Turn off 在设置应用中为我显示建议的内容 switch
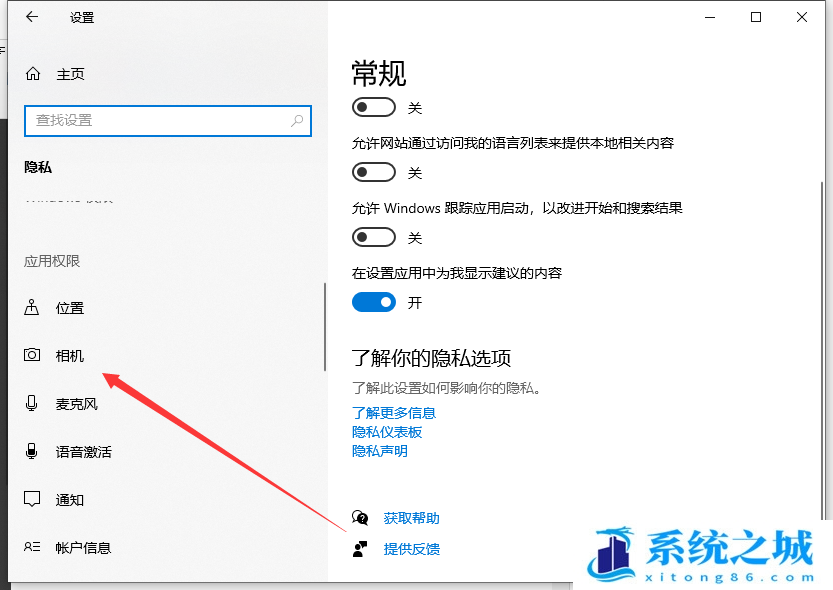Screen dimensions: 833x590 pos(373,302)
